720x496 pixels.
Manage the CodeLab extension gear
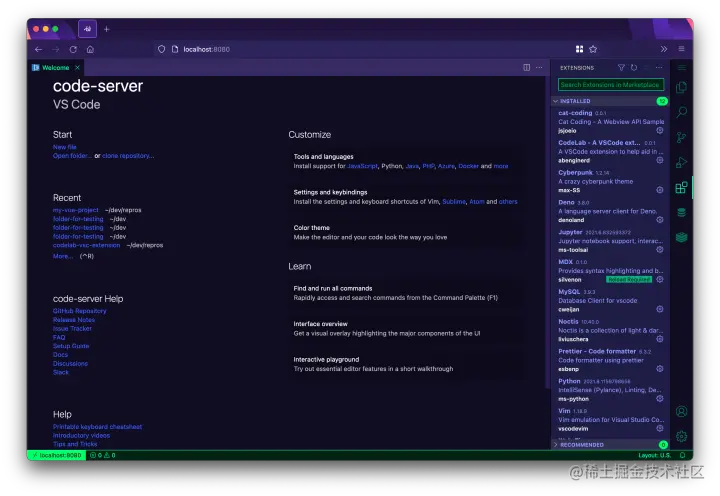(660, 160)
